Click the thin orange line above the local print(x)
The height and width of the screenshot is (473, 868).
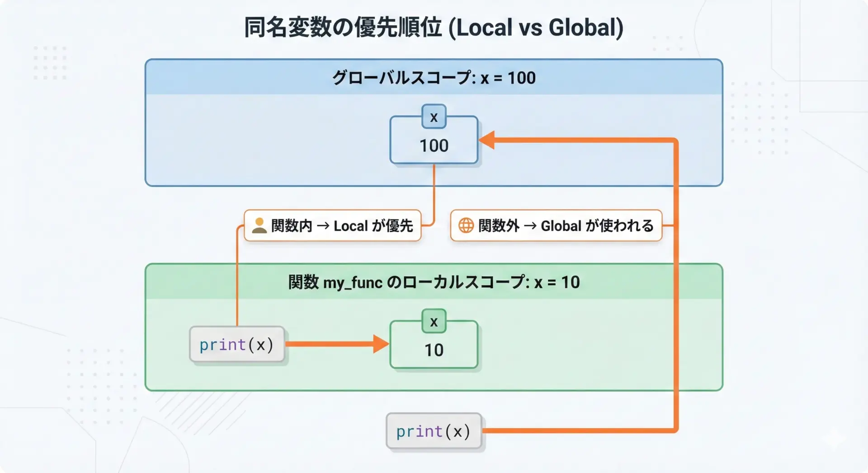(237, 280)
